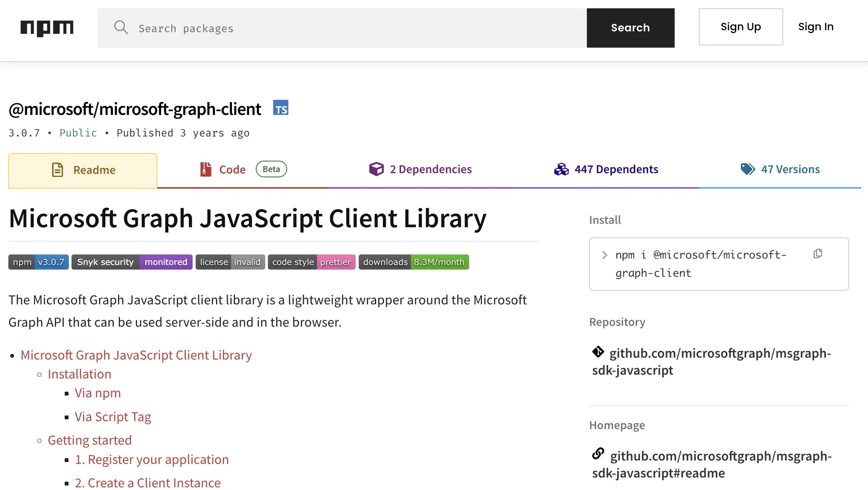Click the git repository diamond icon

598,352
